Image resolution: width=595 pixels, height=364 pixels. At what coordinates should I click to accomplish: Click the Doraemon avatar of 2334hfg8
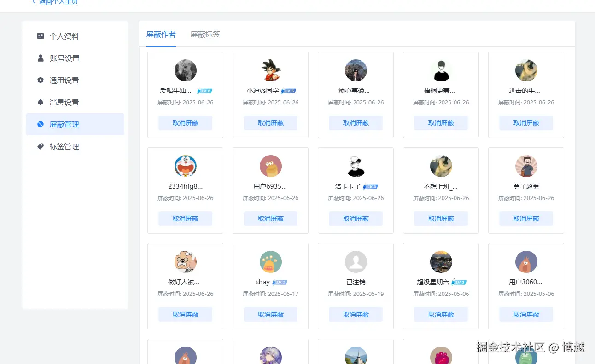185,166
